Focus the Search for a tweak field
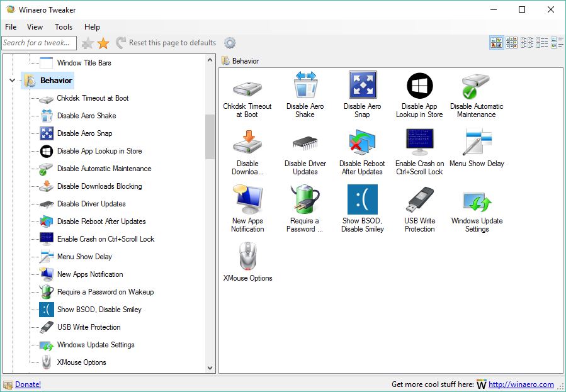This screenshot has width=566, height=392. point(39,43)
